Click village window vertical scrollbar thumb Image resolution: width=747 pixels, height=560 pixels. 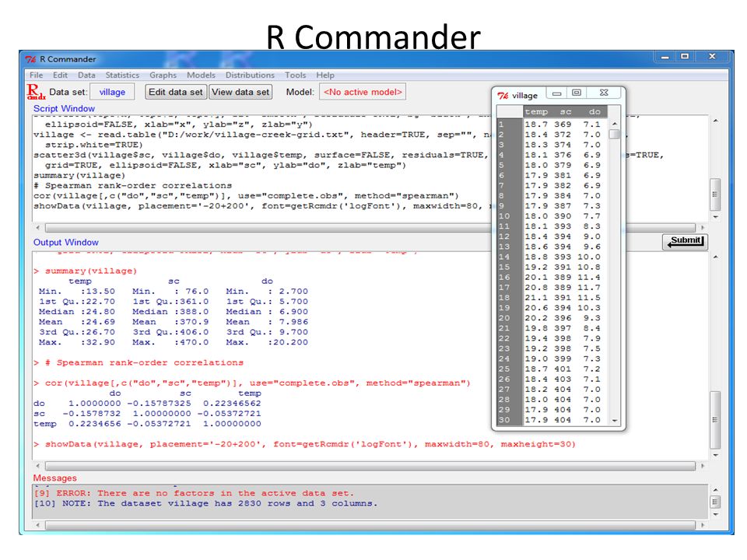coord(615,135)
